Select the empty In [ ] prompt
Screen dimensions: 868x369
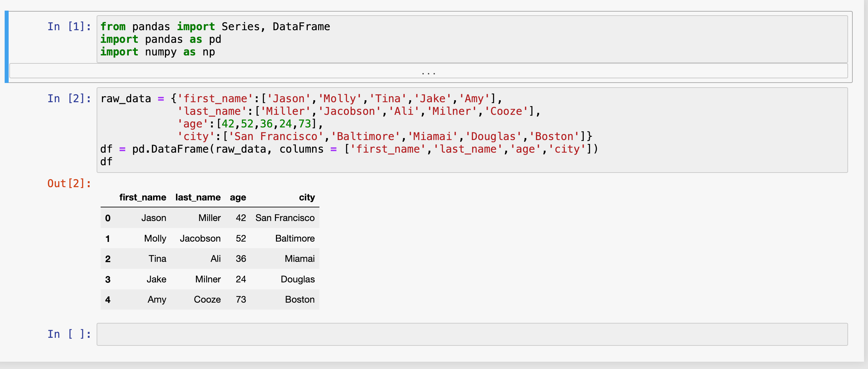[69, 334]
